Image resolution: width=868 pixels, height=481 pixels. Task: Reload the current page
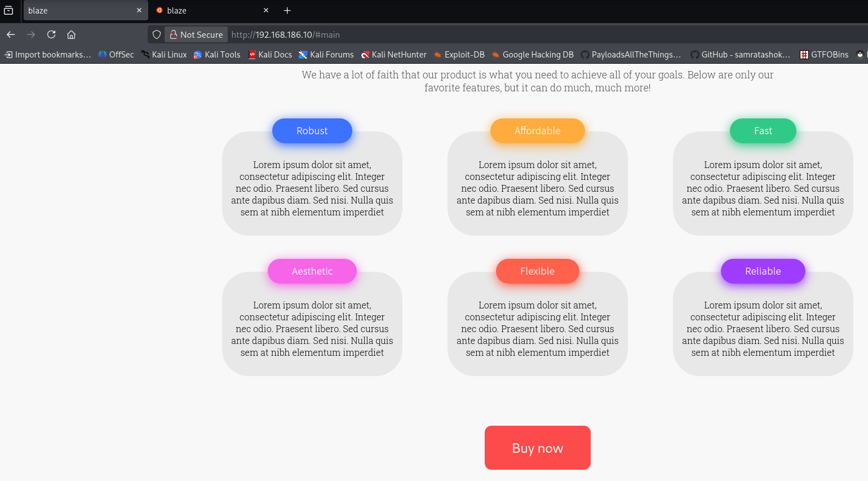51,34
